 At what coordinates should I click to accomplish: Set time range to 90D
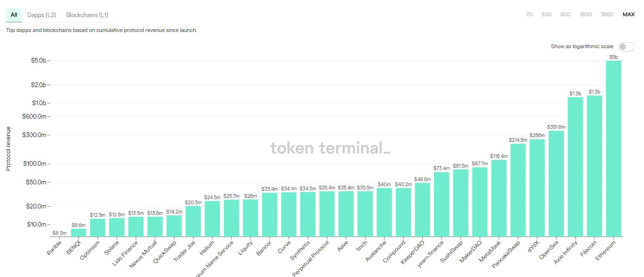click(565, 14)
